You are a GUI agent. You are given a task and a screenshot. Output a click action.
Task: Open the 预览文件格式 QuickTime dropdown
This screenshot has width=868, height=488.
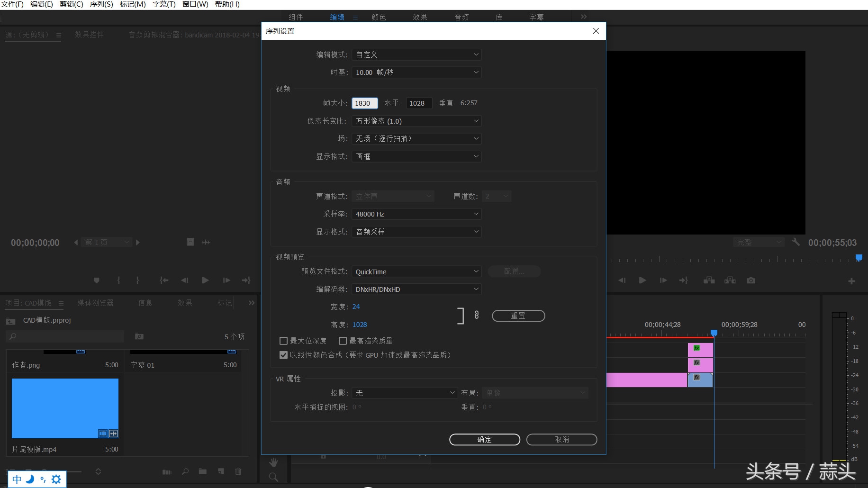pyautogui.click(x=416, y=271)
